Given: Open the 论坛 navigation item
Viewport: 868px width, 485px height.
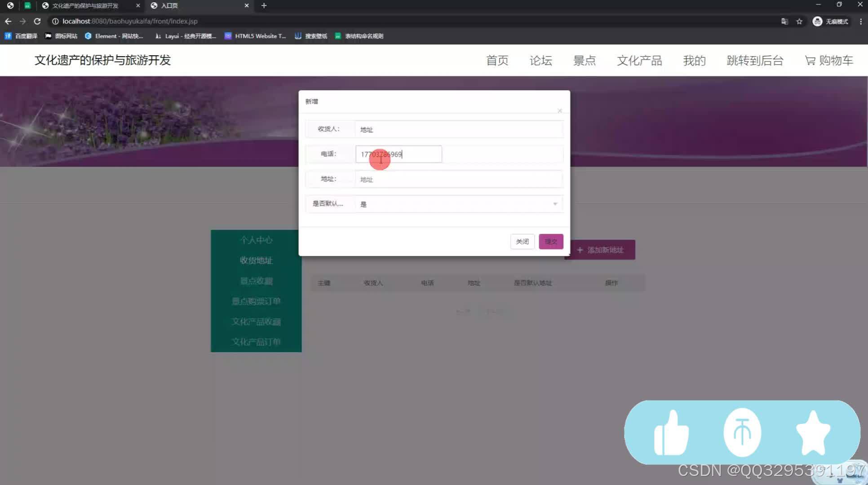Looking at the screenshot, I should tap(541, 60).
